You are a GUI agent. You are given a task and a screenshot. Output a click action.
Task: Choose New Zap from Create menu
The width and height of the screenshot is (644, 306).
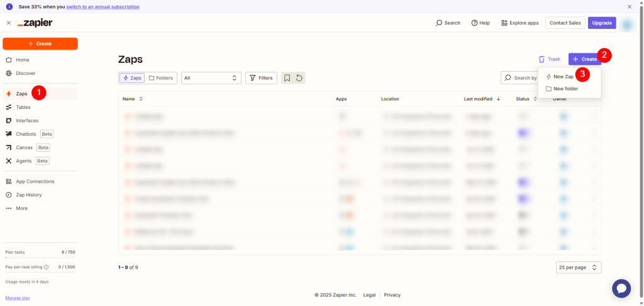click(x=563, y=76)
